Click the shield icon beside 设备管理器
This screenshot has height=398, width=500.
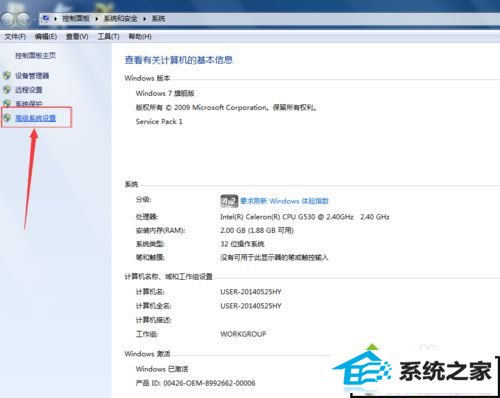(x=7, y=76)
